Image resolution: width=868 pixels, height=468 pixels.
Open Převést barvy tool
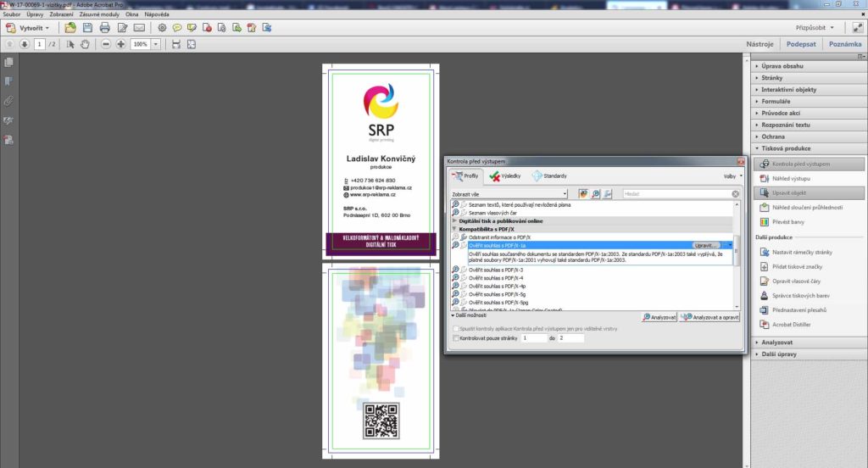(x=788, y=221)
